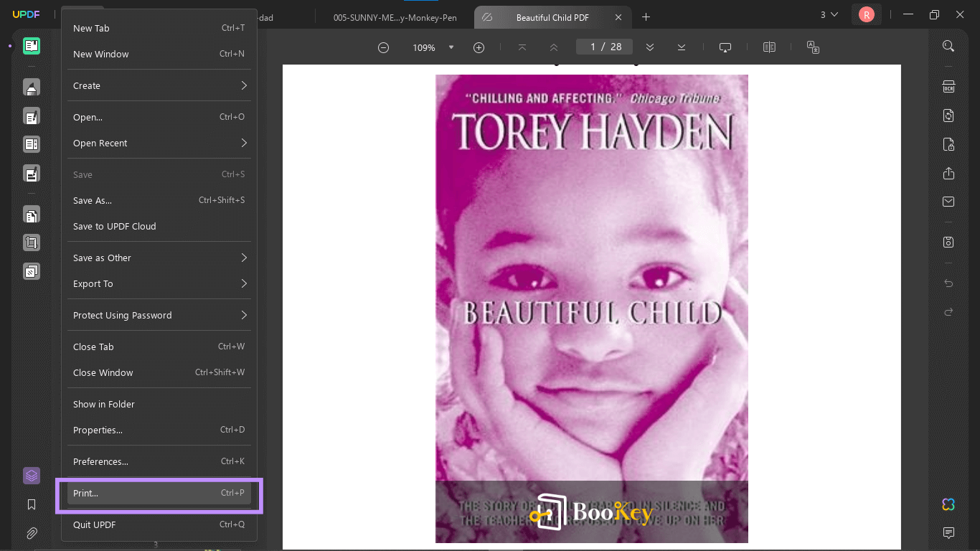Open the search tool magnifier icon
This screenshot has height=551, width=980.
click(x=948, y=46)
